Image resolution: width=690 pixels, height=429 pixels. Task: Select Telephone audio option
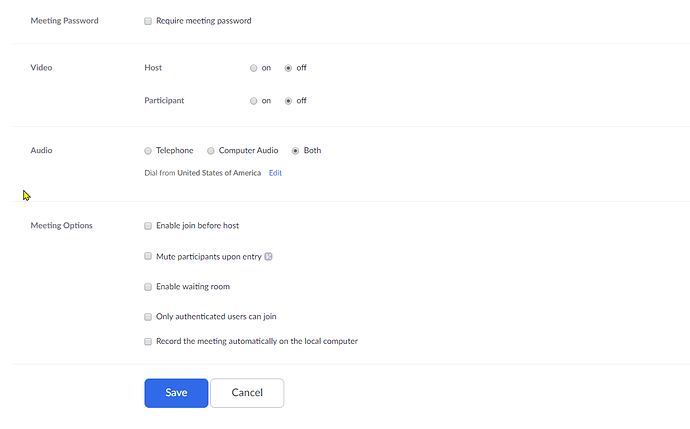(x=148, y=151)
